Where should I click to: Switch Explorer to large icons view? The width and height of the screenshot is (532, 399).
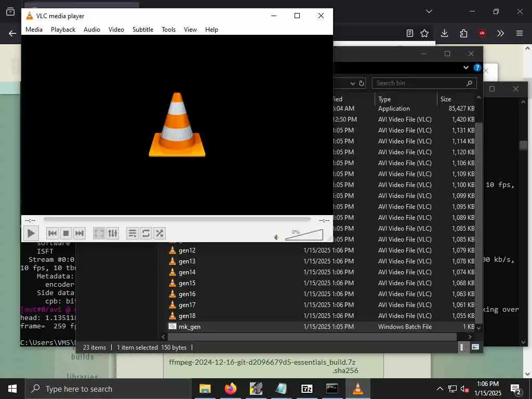coord(475,347)
